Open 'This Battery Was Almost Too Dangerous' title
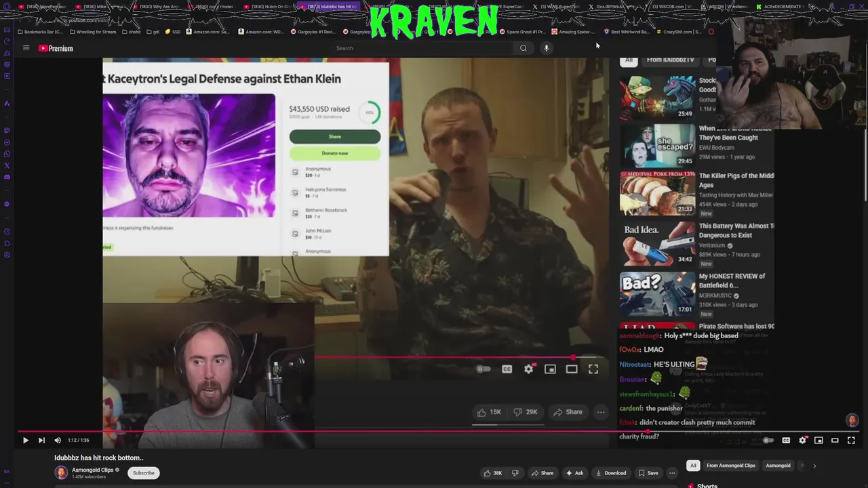The image size is (868, 488). tap(736, 230)
